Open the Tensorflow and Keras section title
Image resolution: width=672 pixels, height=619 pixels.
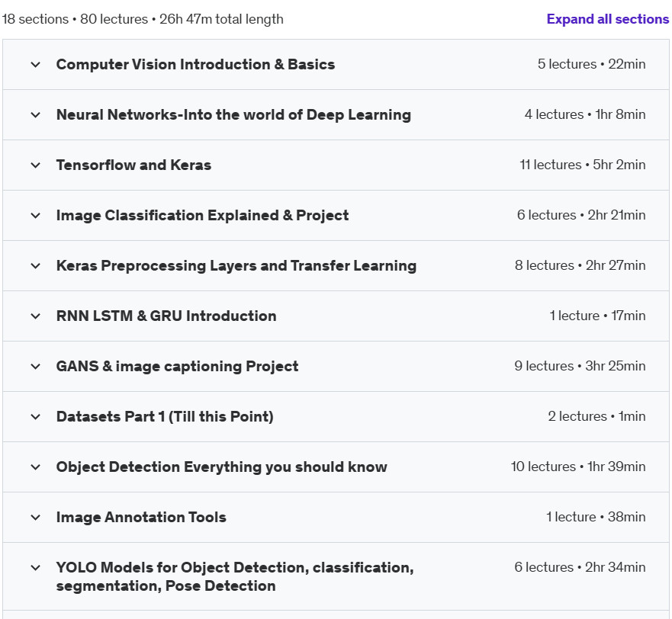(x=133, y=165)
